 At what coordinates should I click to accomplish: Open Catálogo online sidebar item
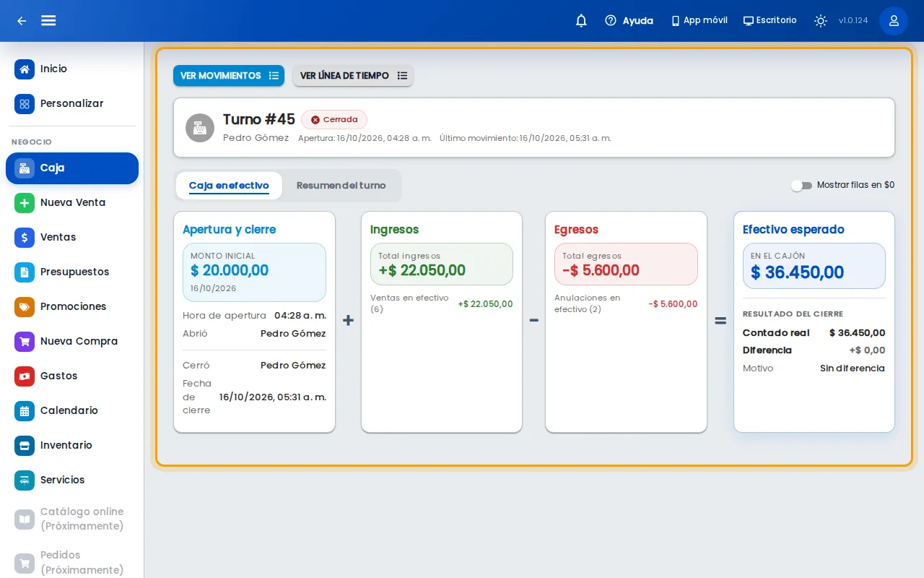coord(72,519)
